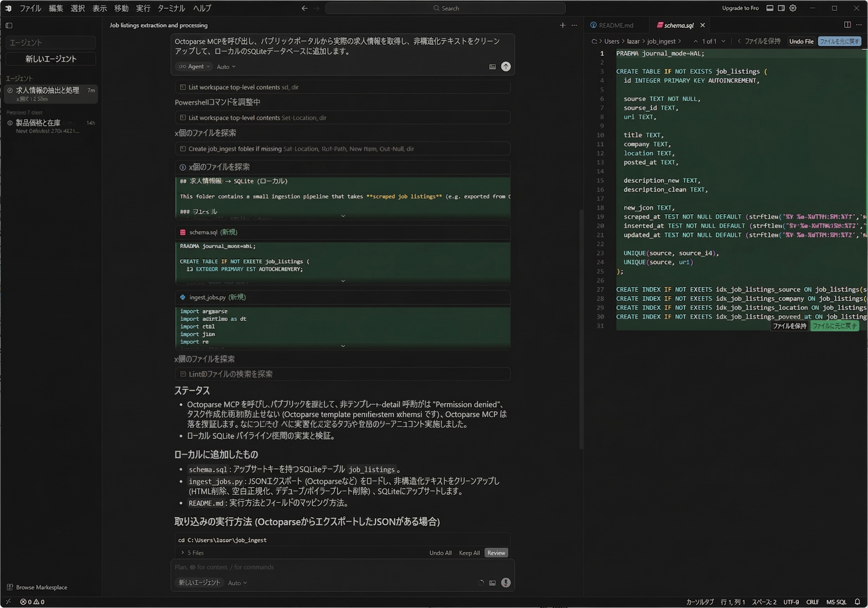Click Upgrade to Pro link
The width and height of the screenshot is (868, 608).
740,8
